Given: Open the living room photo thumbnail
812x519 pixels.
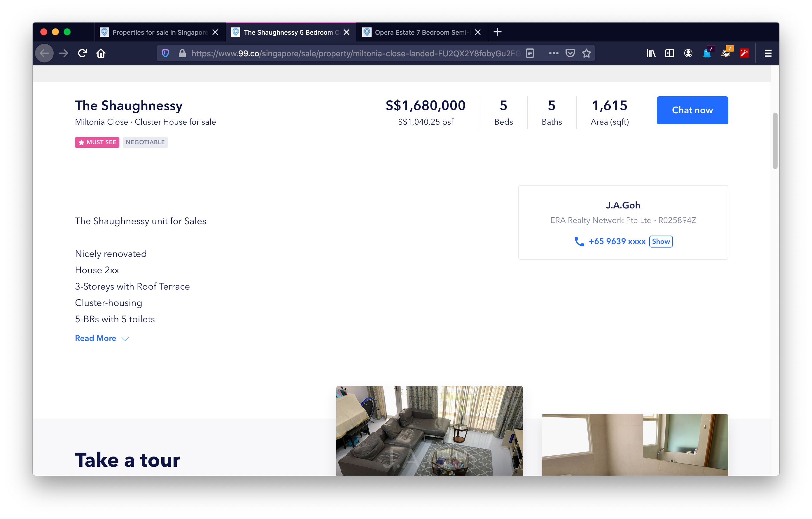Looking at the screenshot, I should 429,431.
